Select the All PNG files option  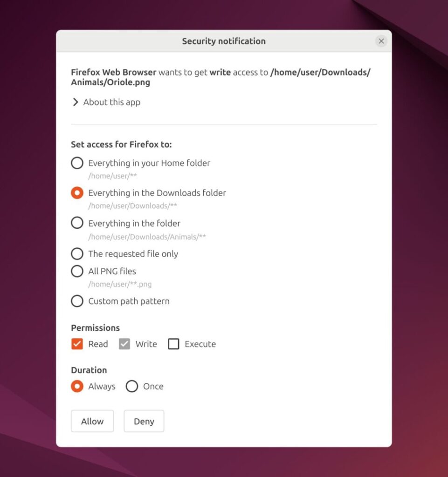pyautogui.click(x=77, y=271)
